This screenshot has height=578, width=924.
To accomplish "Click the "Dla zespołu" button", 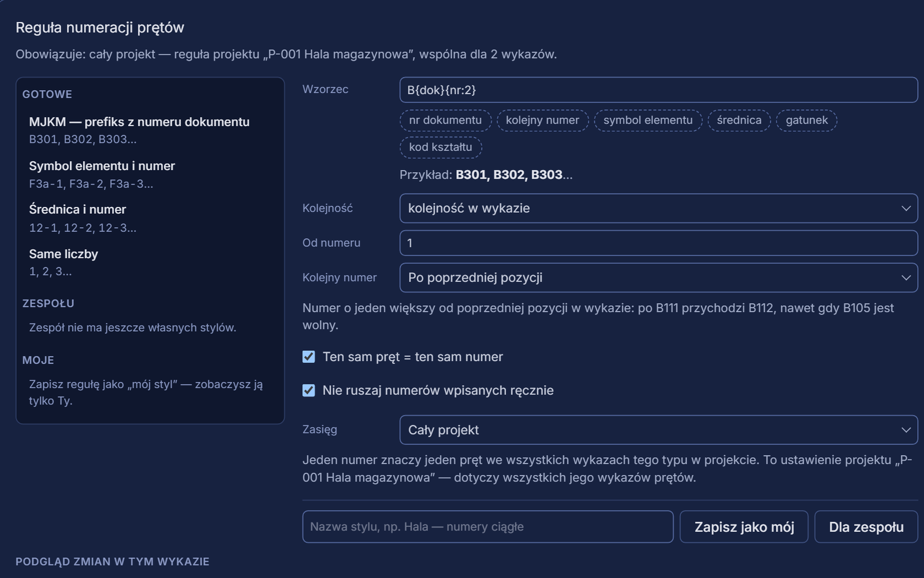I will 866,527.
